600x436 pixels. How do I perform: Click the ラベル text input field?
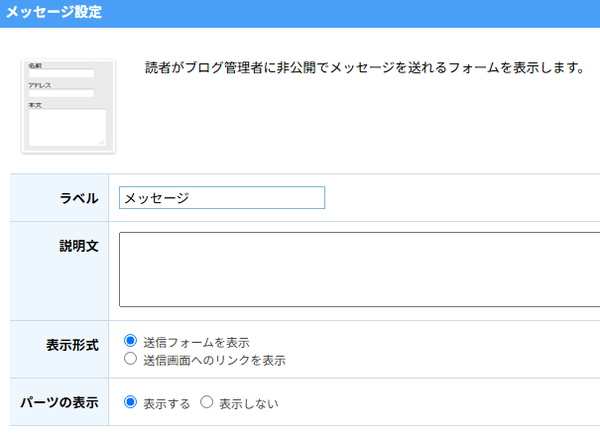(222, 198)
